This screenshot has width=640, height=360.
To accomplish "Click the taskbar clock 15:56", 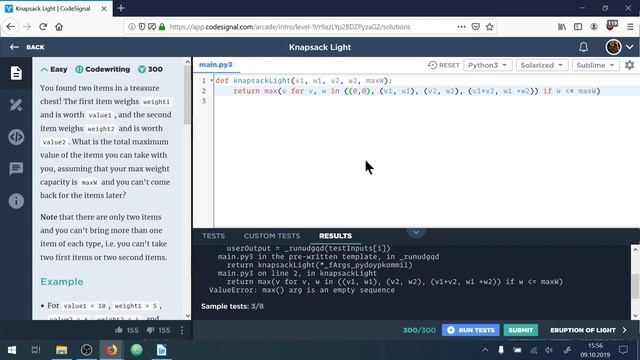I will click(596, 346).
